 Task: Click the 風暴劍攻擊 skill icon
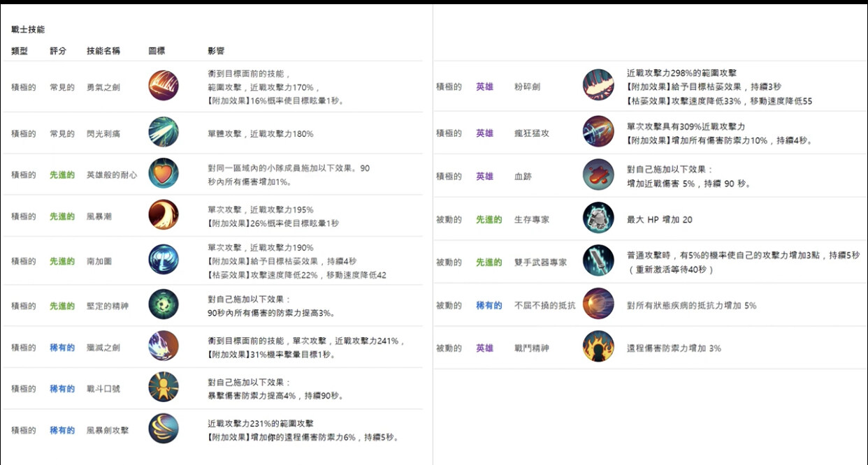[163, 430]
